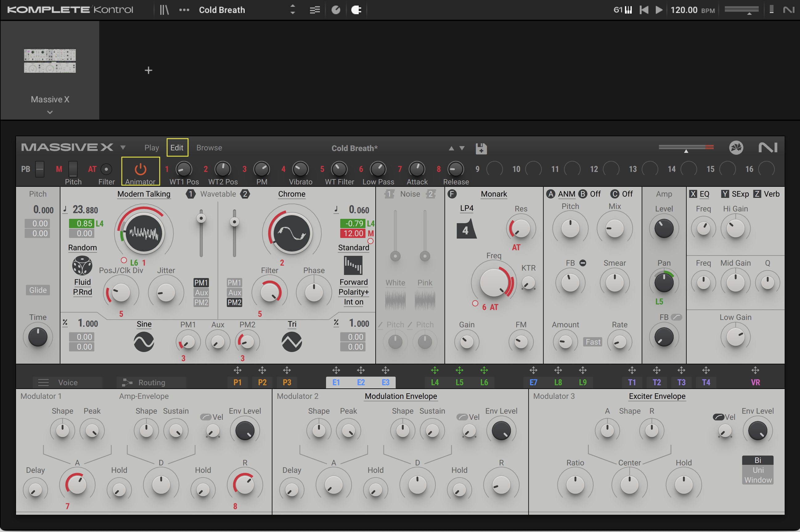
Task: Click the previous preset up arrow
Action: point(451,148)
